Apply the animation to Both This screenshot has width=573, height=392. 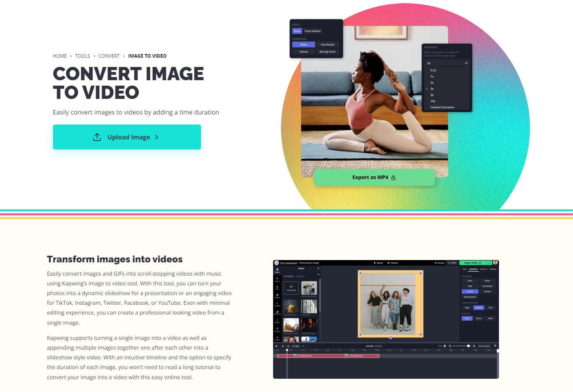(x=490, y=318)
